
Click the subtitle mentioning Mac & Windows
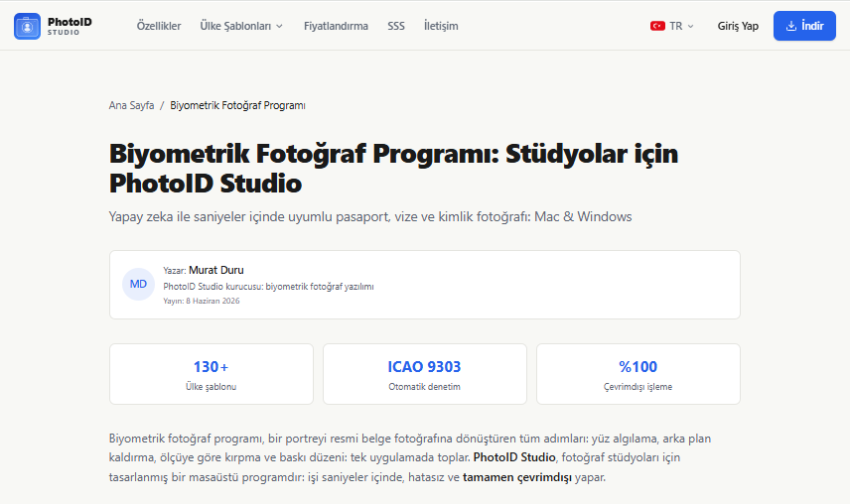pos(370,216)
